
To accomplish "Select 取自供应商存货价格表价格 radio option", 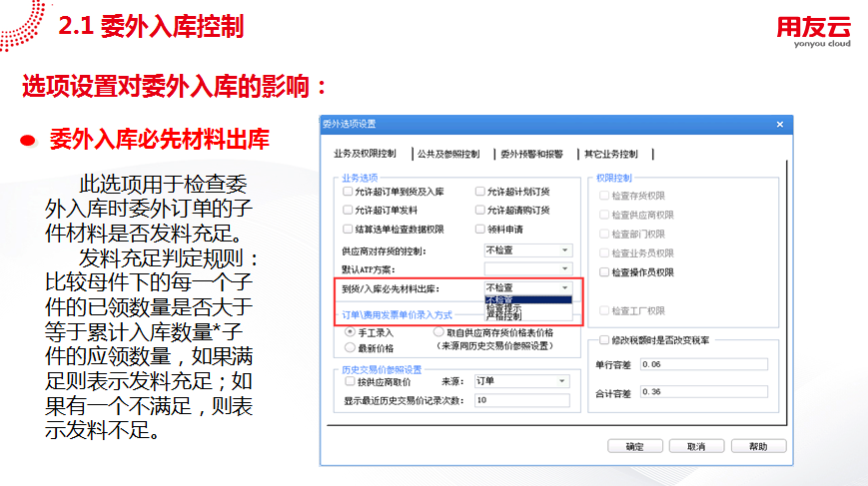I will pos(438,332).
